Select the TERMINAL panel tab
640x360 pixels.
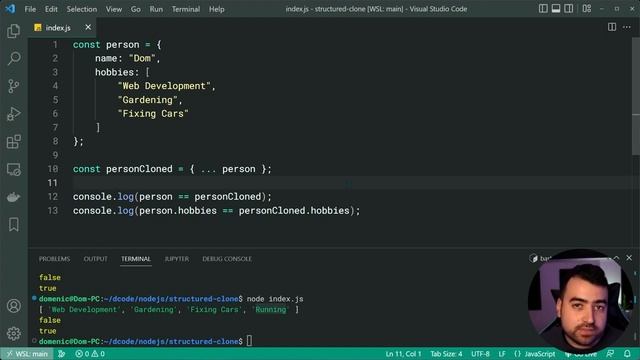136,259
